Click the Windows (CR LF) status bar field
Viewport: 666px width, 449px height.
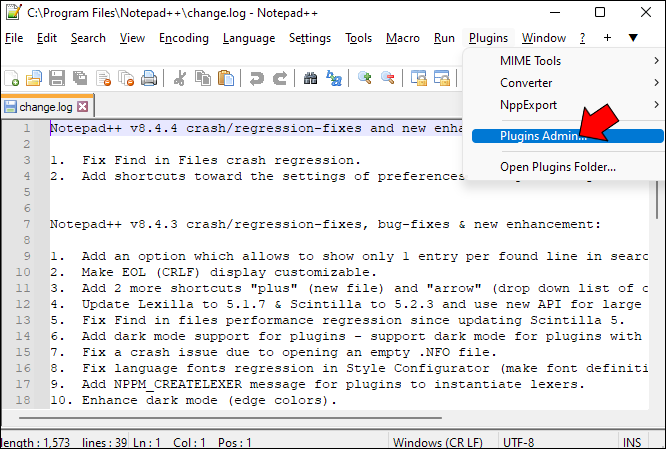tap(444, 442)
